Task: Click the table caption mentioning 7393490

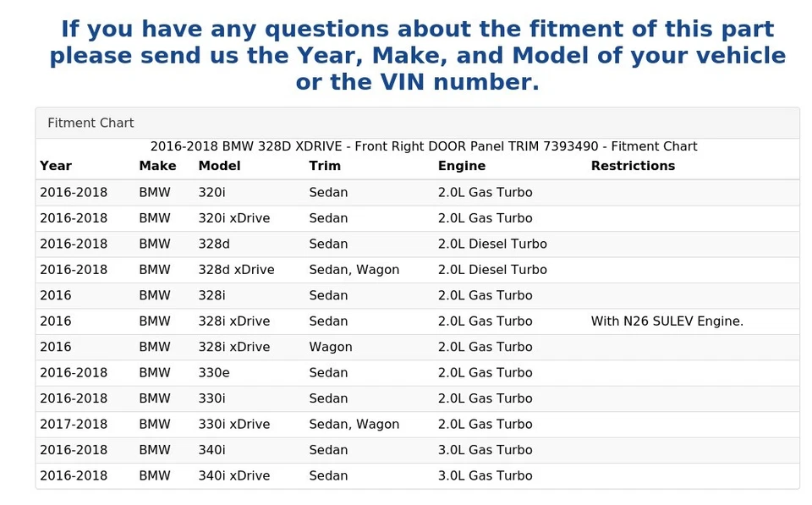Action: coord(423,146)
